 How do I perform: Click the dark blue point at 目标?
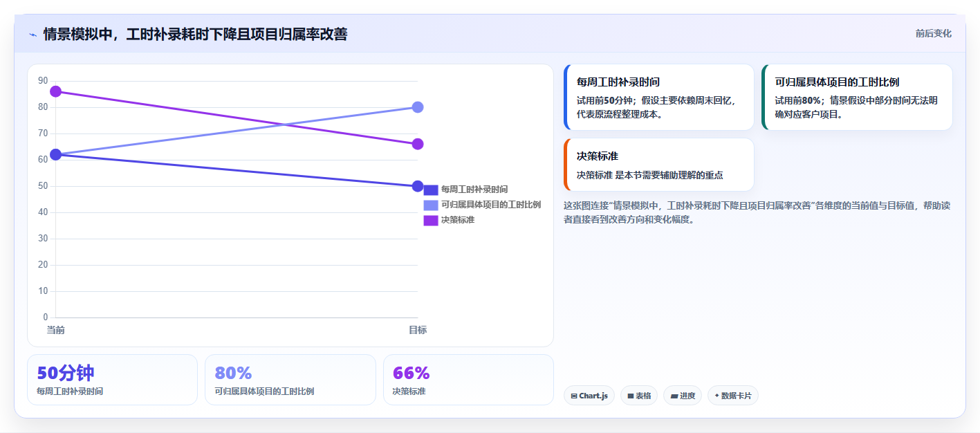click(418, 186)
